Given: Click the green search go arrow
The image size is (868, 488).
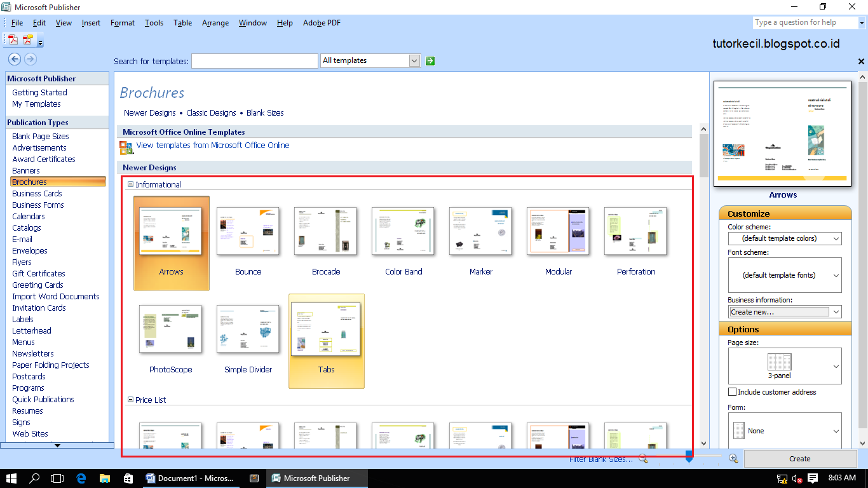Looking at the screenshot, I should [430, 60].
